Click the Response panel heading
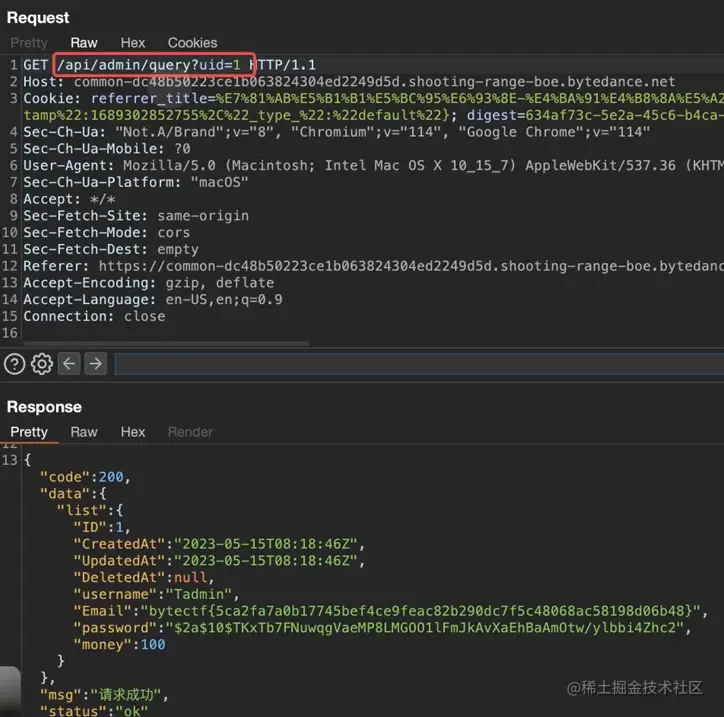This screenshot has height=717, width=724. [44, 407]
